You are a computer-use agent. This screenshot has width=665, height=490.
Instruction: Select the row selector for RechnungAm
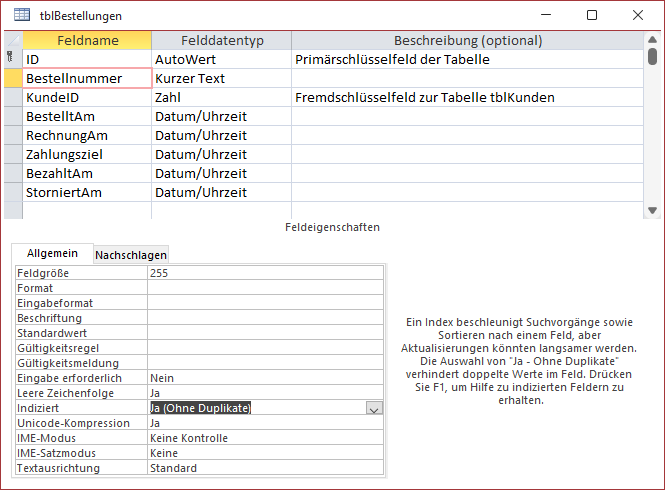(x=13, y=136)
